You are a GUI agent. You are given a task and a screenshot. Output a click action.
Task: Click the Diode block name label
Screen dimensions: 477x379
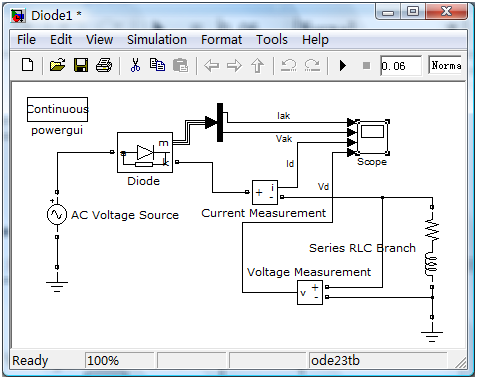[144, 181]
